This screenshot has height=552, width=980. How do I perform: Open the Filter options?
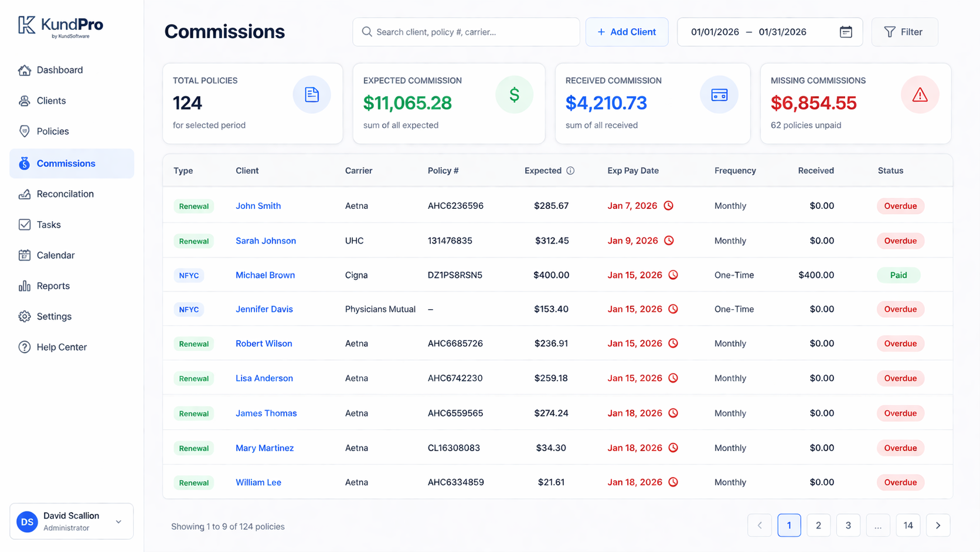click(904, 32)
